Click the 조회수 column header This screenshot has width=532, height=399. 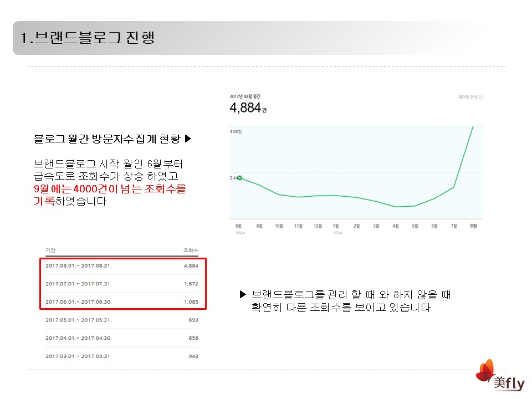(190, 250)
